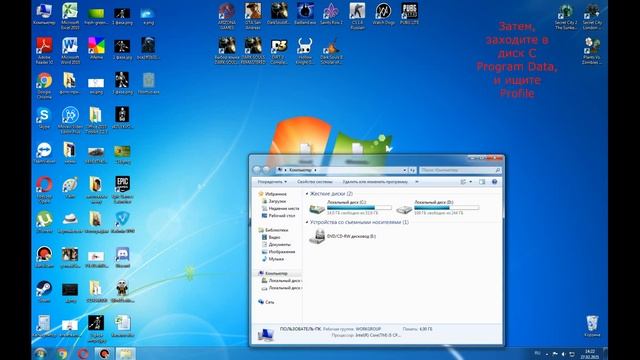Open the Opera browser desktop shortcut
Viewport: 640px width, 360px height.
pos(44,189)
